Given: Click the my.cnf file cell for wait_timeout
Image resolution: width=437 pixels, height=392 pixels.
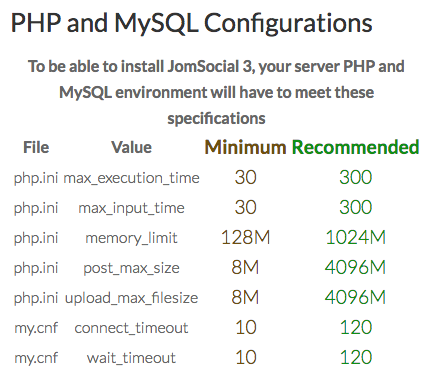Looking at the screenshot, I should [x=36, y=359].
